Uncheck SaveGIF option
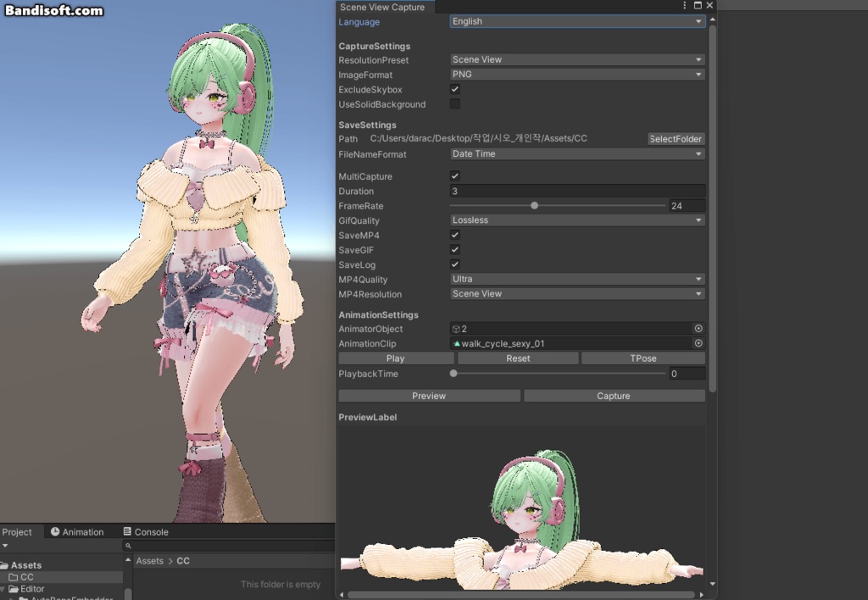Screen dimensions: 868x600 pyautogui.click(x=455, y=250)
